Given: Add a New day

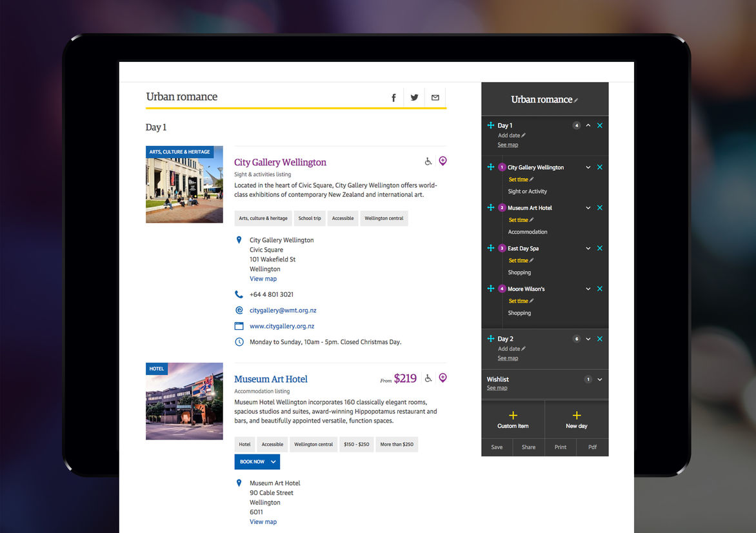Looking at the screenshot, I should coord(577,419).
